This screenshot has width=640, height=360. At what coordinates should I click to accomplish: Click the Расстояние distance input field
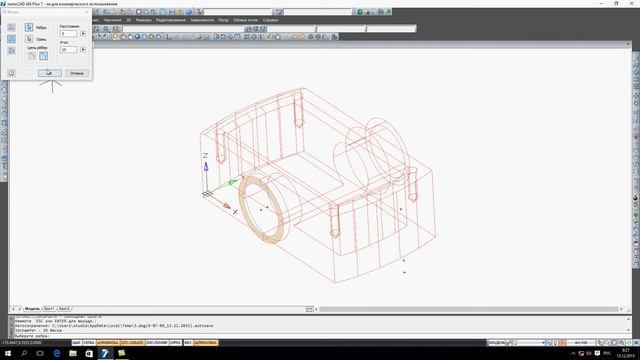[x=68, y=33]
